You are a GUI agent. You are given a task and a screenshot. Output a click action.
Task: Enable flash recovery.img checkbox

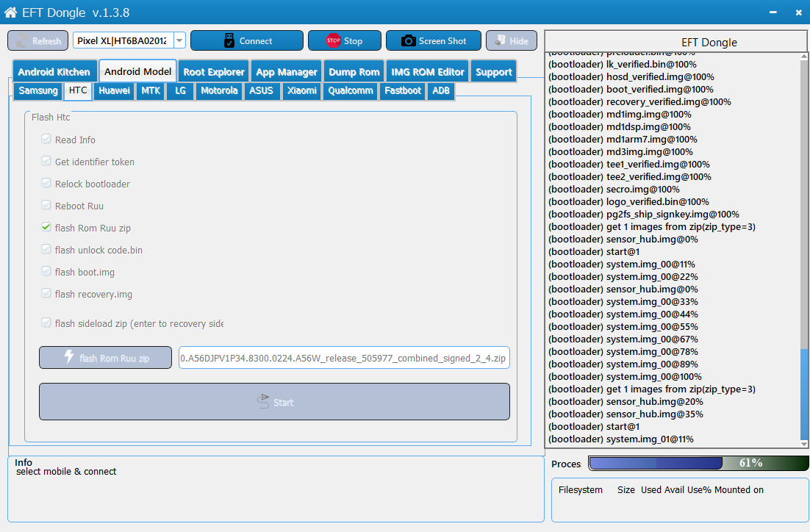click(46, 293)
